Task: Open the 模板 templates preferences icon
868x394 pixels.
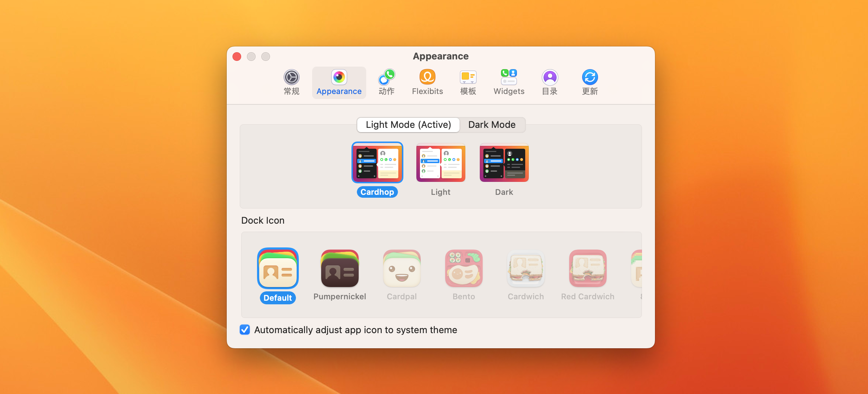Action: tap(468, 82)
